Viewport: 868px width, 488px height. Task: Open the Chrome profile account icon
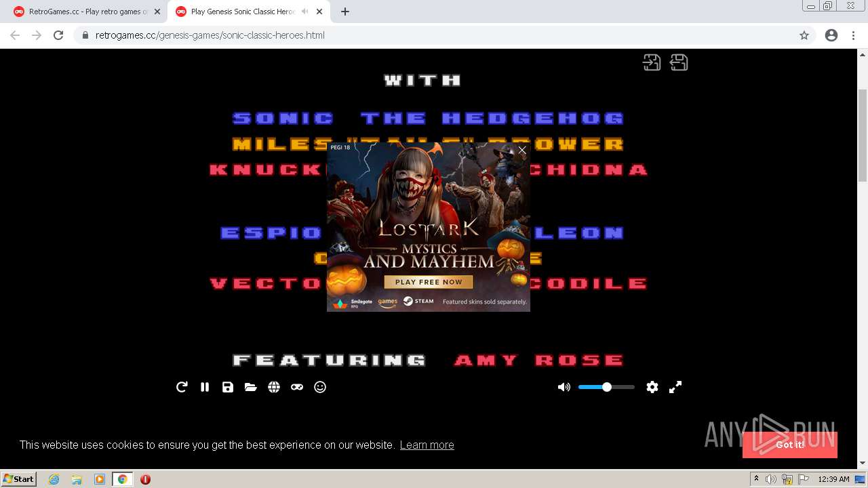coord(831,35)
